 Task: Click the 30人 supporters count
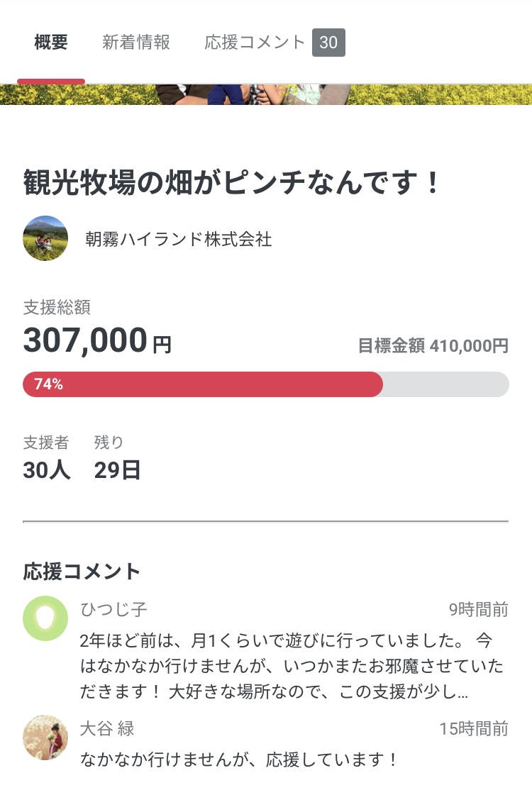[47, 470]
